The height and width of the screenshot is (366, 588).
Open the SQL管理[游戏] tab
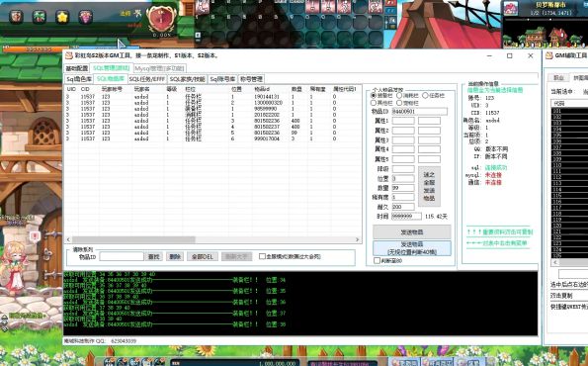111,68
